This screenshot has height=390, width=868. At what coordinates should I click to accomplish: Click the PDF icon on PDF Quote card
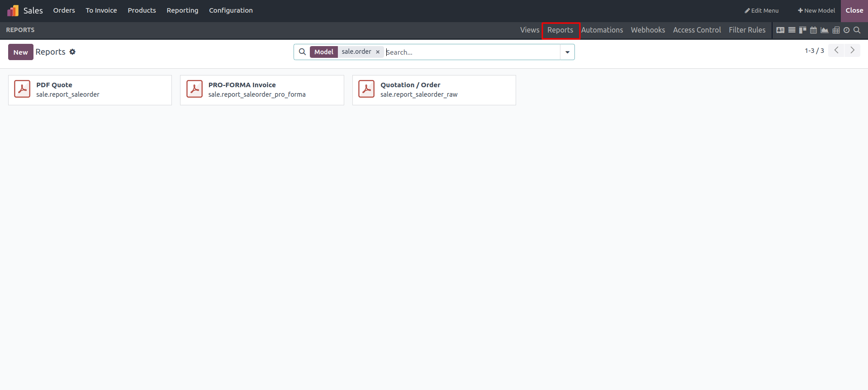(22, 89)
